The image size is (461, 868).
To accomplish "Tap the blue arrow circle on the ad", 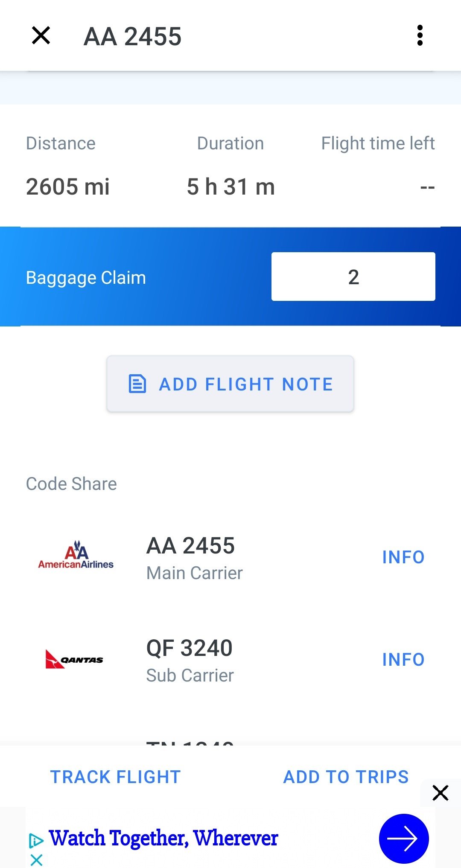I will 404,839.
